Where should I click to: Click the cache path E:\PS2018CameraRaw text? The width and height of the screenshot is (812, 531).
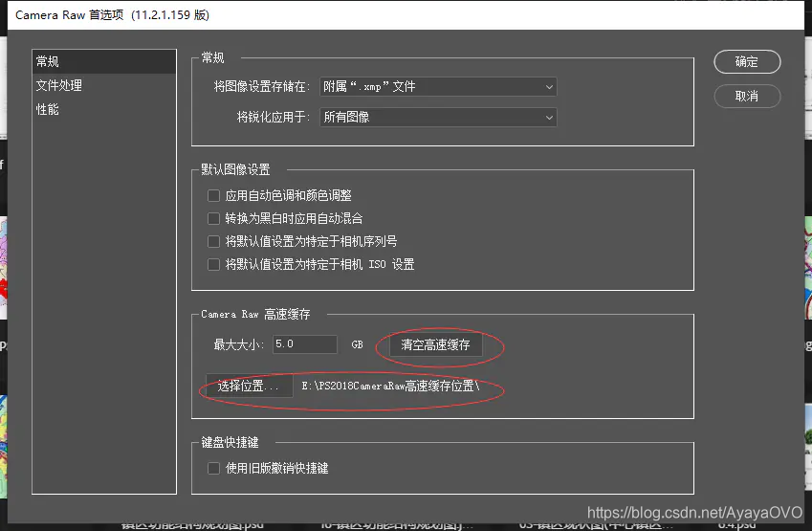[390, 386]
